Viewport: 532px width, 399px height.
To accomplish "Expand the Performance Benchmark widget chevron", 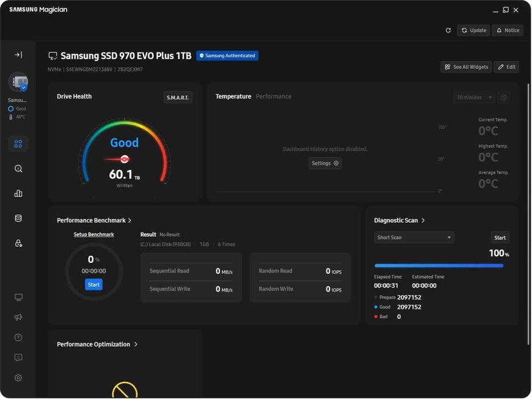I will (130, 221).
